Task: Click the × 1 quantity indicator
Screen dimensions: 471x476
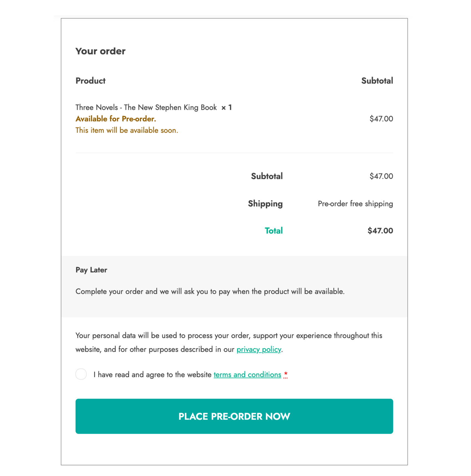Action: (x=226, y=107)
